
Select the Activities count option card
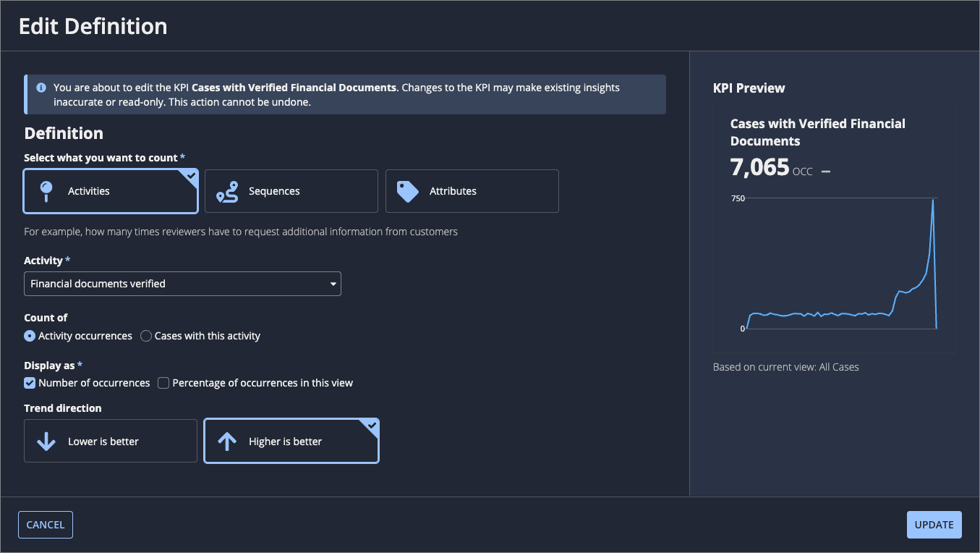[x=111, y=191]
